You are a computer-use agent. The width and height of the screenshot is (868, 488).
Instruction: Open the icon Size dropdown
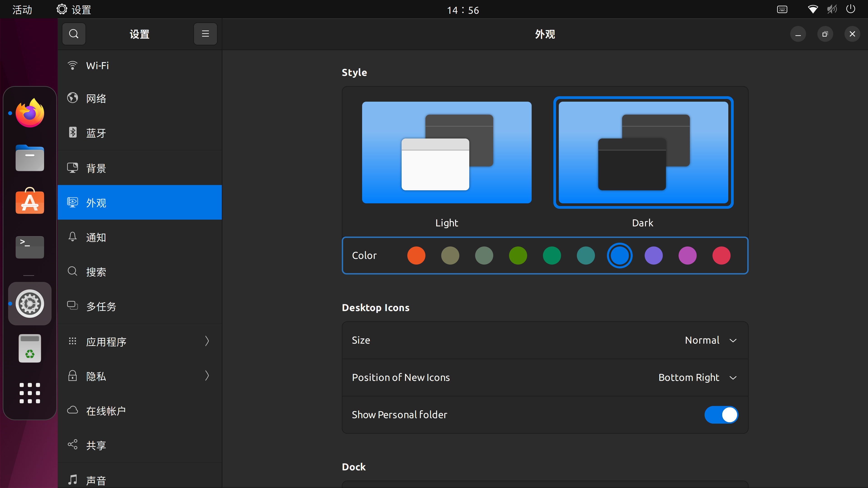tap(710, 340)
